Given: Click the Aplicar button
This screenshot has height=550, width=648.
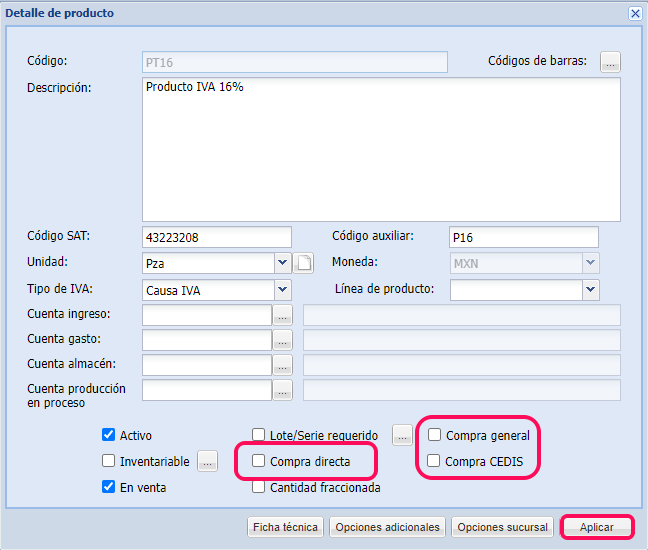Looking at the screenshot, I should [x=597, y=527].
